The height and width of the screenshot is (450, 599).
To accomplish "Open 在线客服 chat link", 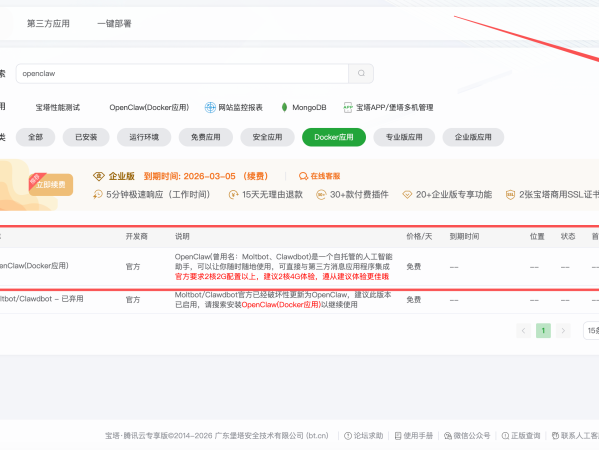I will [x=325, y=176].
